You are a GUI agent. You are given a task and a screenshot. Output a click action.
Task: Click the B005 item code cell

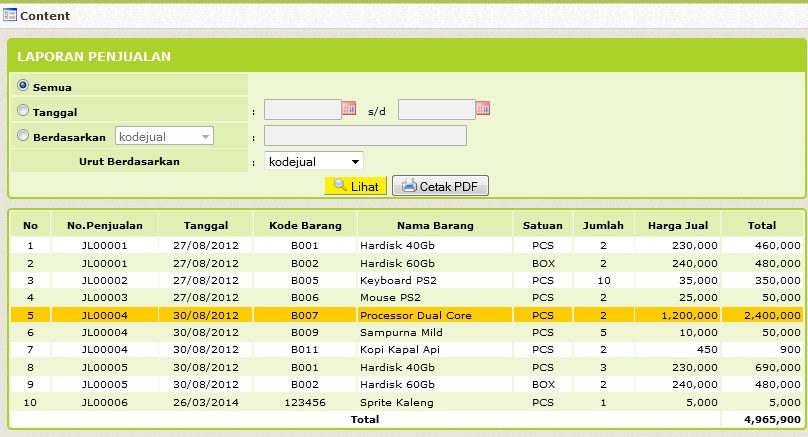click(305, 280)
